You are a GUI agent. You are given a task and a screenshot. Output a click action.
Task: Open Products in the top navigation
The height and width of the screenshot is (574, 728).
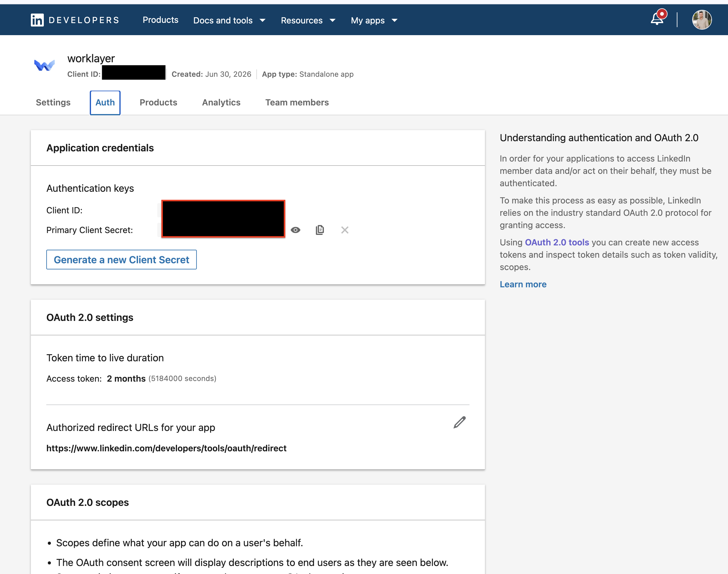tap(160, 20)
